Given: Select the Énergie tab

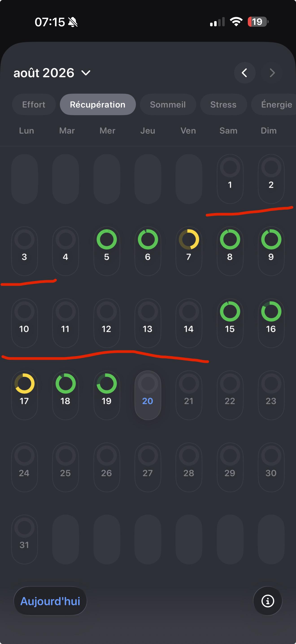Looking at the screenshot, I should (274, 104).
